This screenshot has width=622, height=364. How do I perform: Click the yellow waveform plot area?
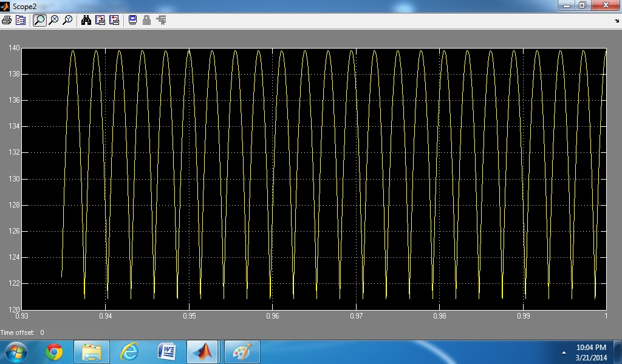(x=314, y=178)
